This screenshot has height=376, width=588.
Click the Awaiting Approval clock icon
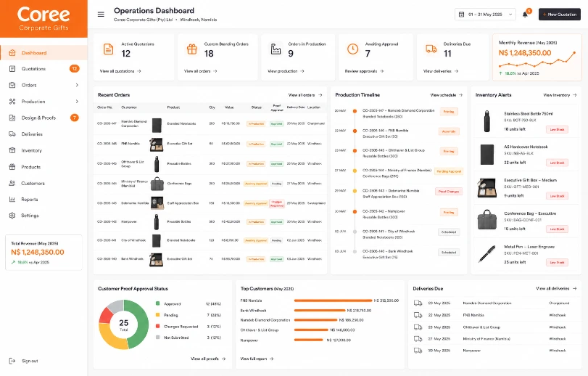pyautogui.click(x=352, y=49)
